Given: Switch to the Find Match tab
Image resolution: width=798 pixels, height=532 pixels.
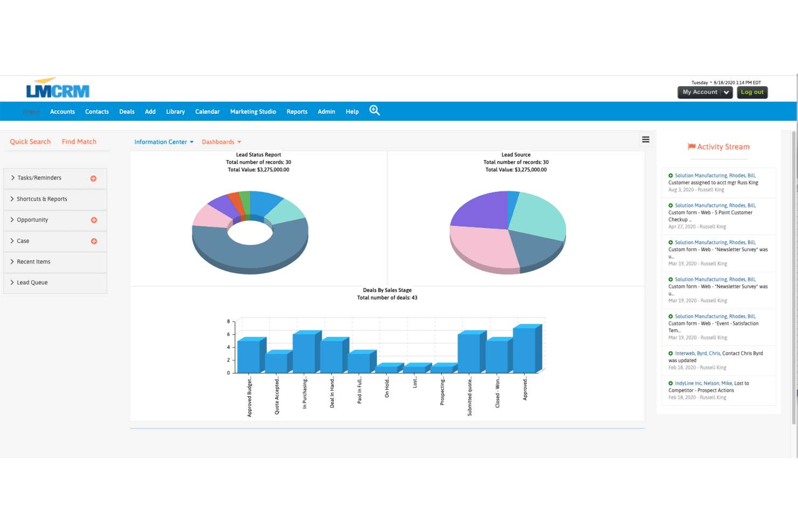Looking at the screenshot, I should 79,142.
